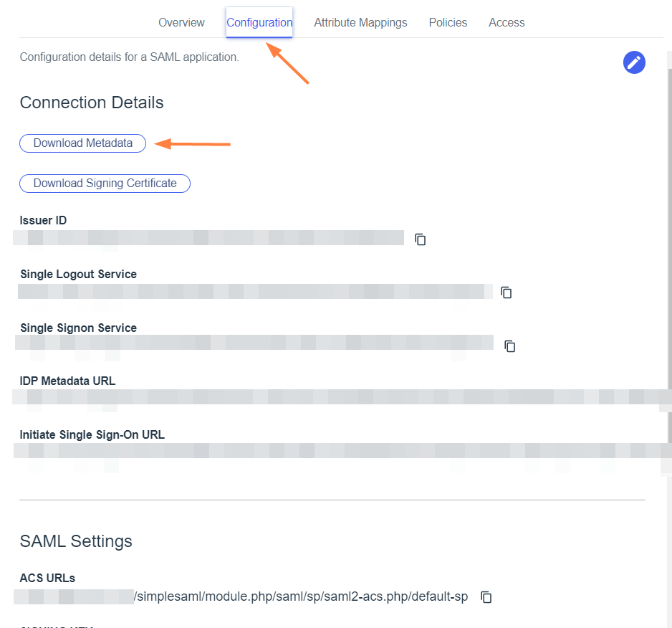
Task: Click the blurred Single Signon Service value
Action: [255, 343]
